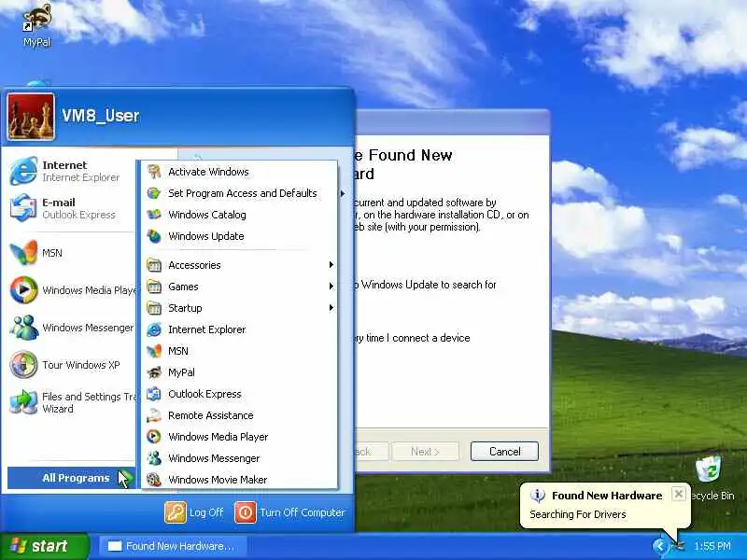Click Set Program Access and Defaults icon
Viewport: 747px width, 560px height.
[x=154, y=193]
